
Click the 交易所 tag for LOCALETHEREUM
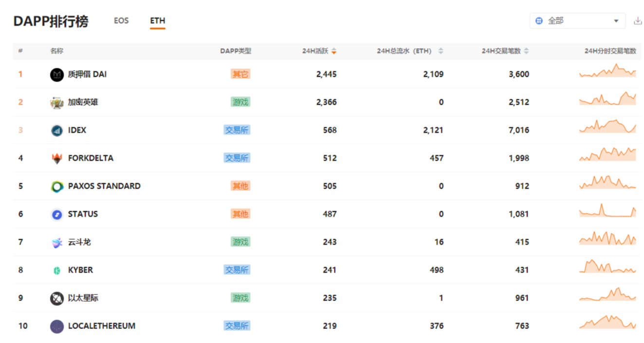[237, 325]
